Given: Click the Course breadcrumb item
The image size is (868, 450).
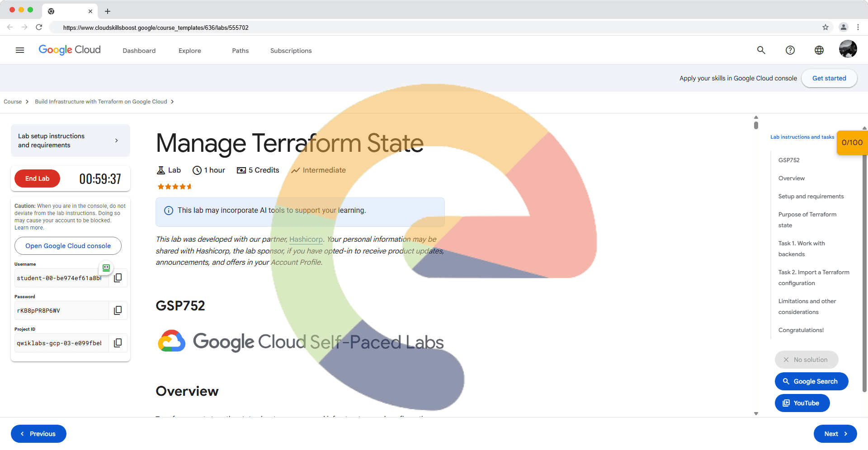Looking at the screenshot, I should pyautogui.click(x=13, y=102).
